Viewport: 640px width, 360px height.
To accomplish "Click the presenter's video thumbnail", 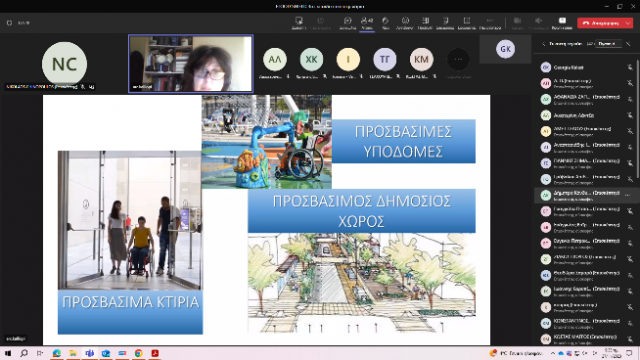I will pyautogui.click(x=191, y=64).
